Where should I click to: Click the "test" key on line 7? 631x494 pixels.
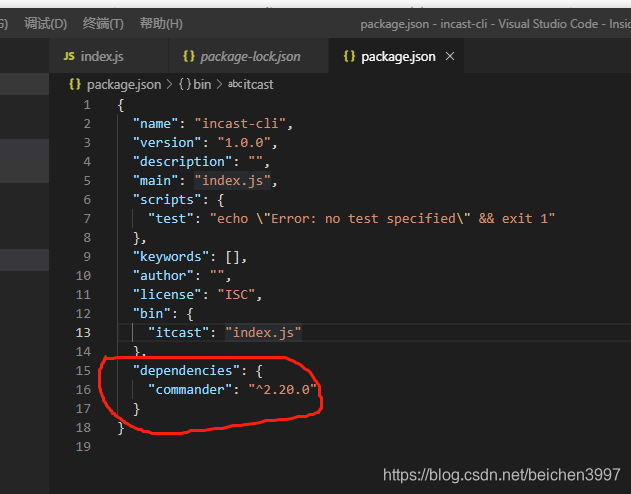[x=171, y=218]
